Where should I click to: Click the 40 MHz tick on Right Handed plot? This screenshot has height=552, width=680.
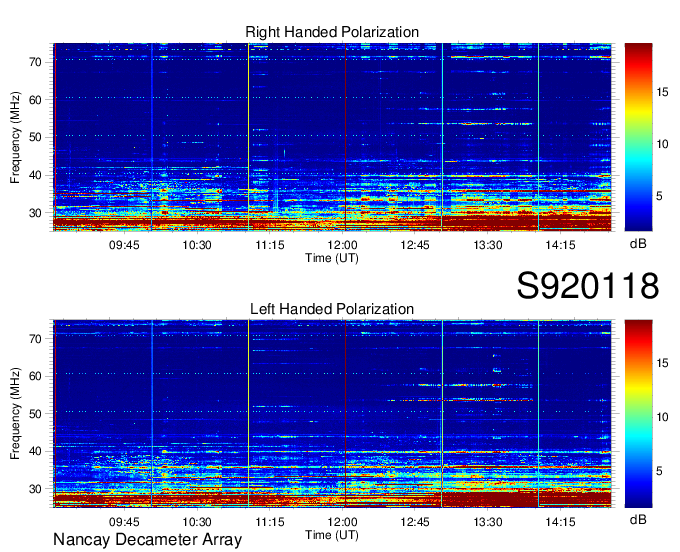[x=35, y=175]
